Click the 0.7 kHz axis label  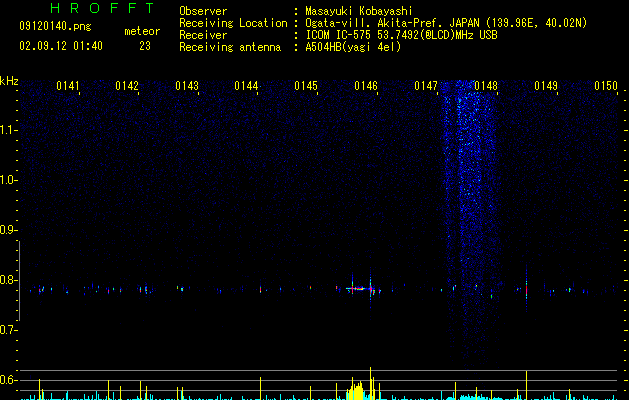7,330
